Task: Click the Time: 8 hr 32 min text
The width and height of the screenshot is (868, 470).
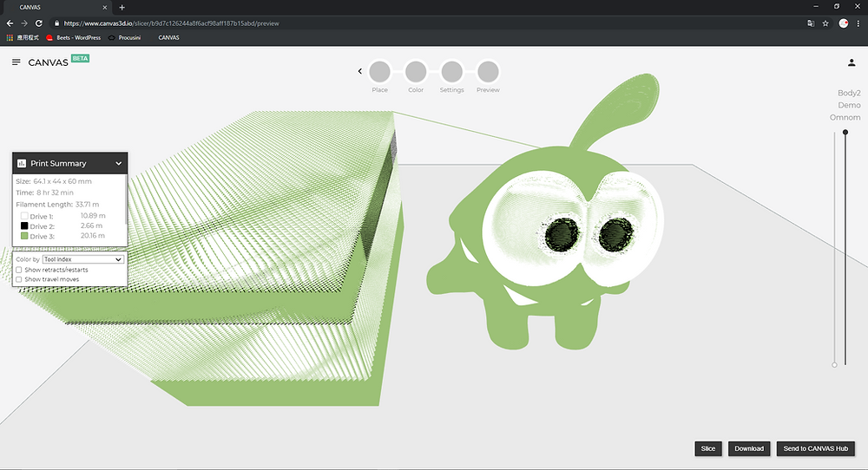Action: (44, 193)
